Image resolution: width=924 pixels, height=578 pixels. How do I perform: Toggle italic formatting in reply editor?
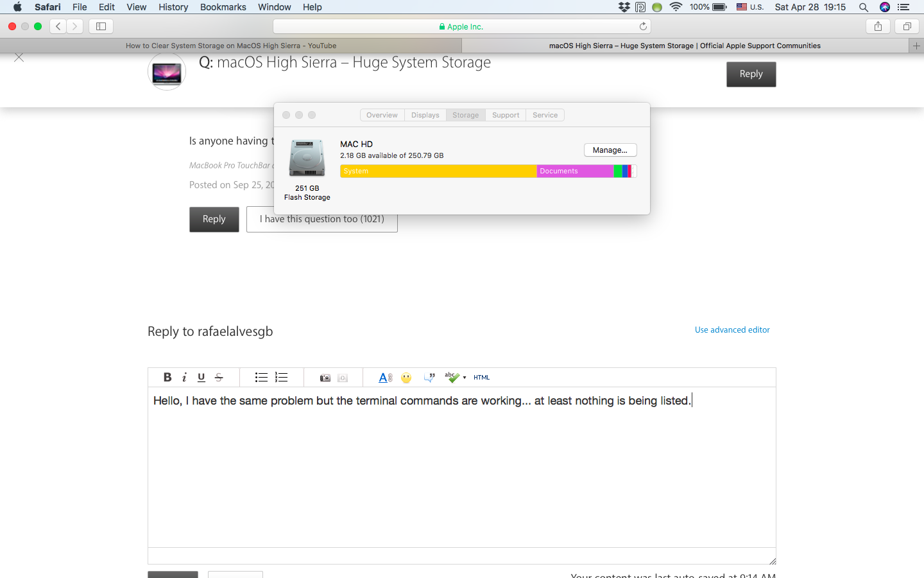[x=184, y=378]
